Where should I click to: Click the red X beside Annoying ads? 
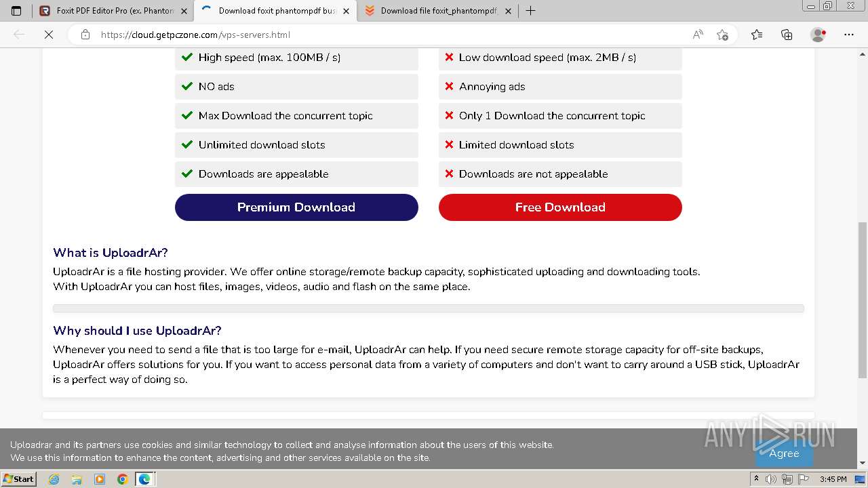(449, 86)
